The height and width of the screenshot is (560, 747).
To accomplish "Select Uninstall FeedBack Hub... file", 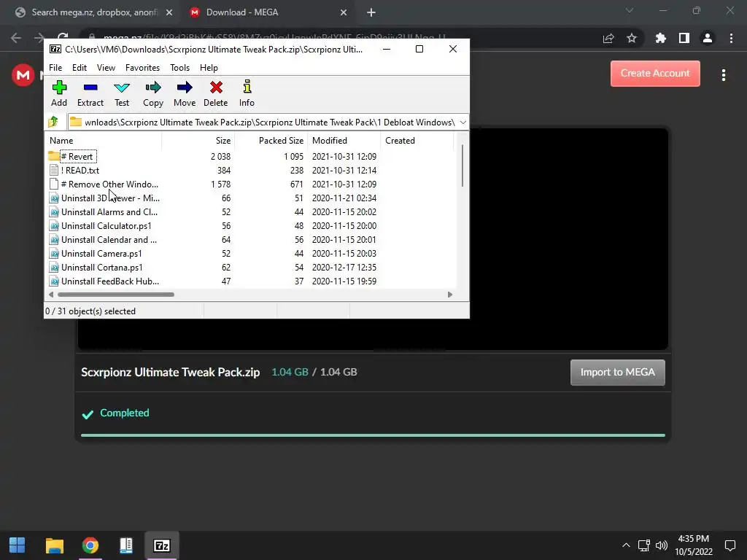I will [110, 281].
